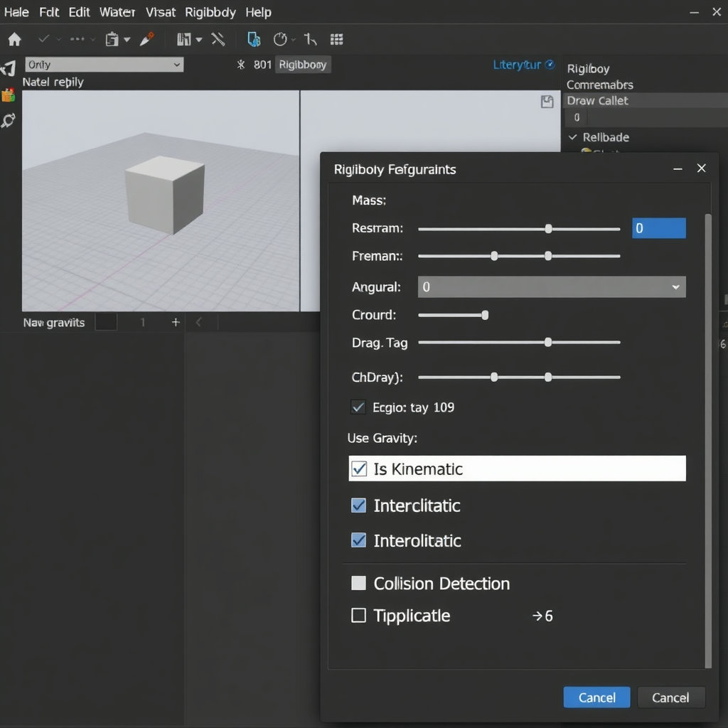Click the Resrram slider handle
This screenshot has height=728, width=728.
[548, 229]
